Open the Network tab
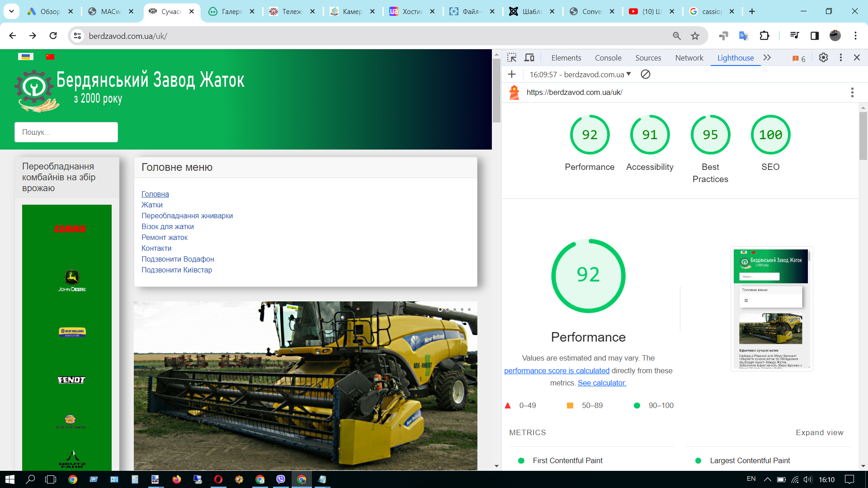Screen dimensions: 868x488 (x=689, y=58)
